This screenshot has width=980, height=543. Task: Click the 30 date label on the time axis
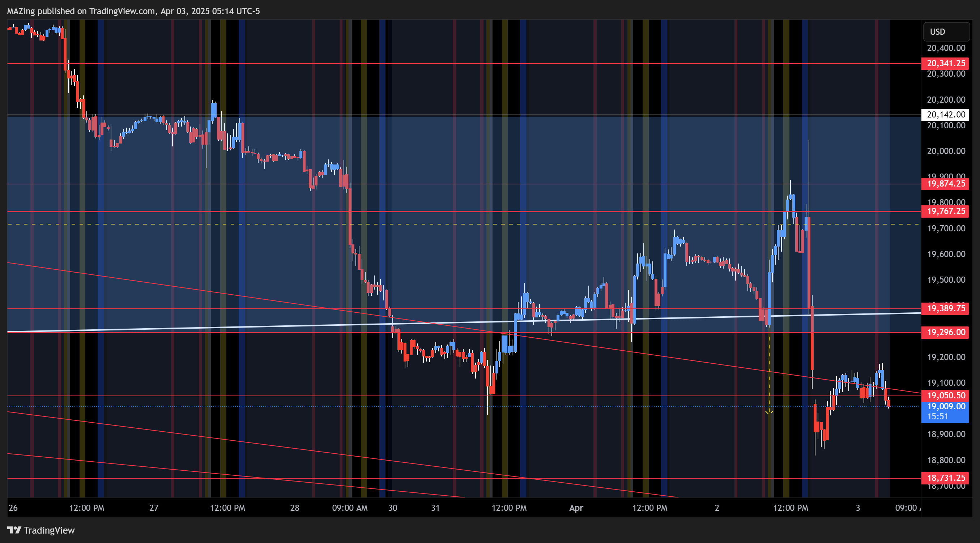click(393, 508)
